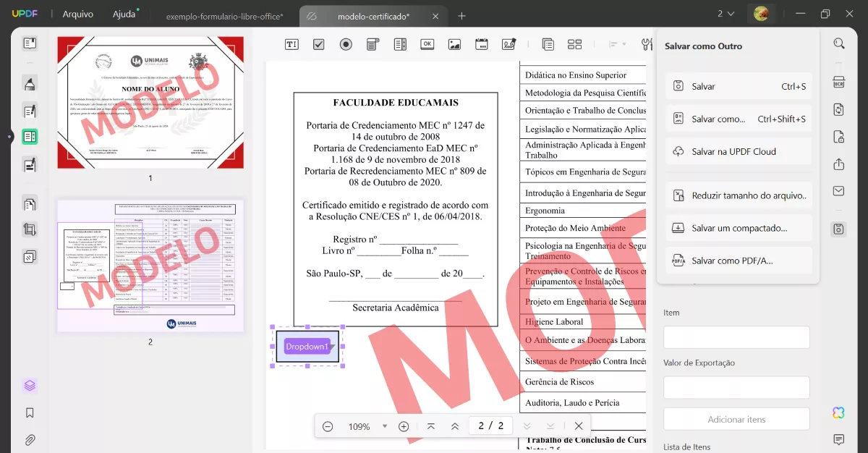Screen dimensions: 868x453
Task: Open the OCR tool in the right sidebar
Action: [838, 82]
